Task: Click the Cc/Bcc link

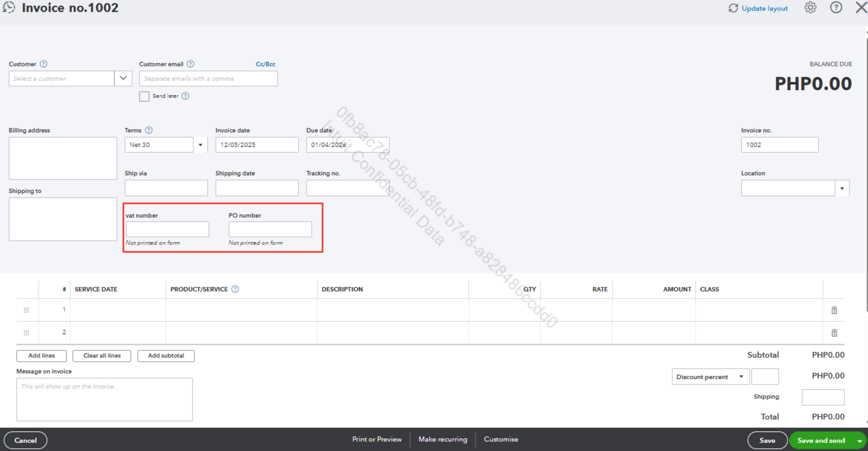Action: pyautogui.click(x=266, y=64)
